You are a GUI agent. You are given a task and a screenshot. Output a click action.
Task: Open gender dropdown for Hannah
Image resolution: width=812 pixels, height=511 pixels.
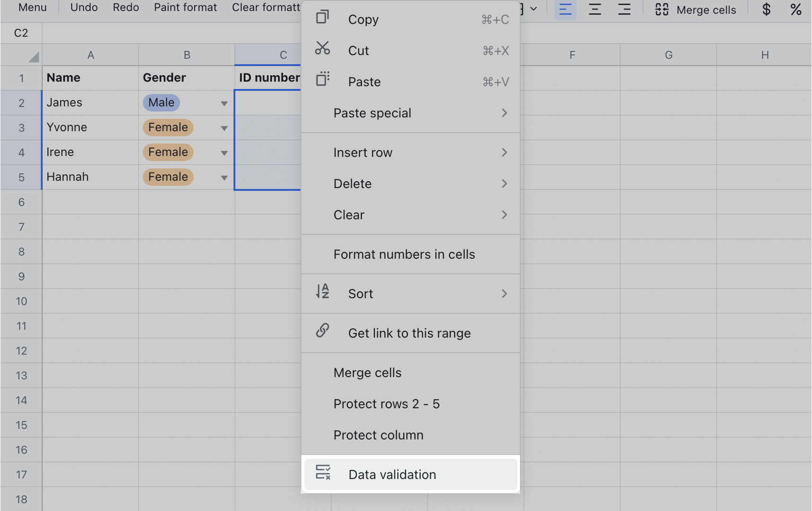[224, 177]
